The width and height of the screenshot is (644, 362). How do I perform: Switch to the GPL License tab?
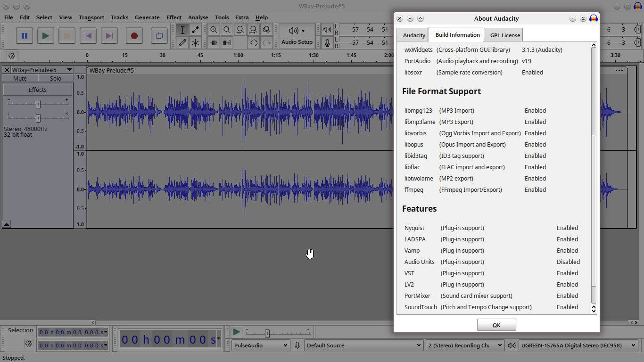505,35
